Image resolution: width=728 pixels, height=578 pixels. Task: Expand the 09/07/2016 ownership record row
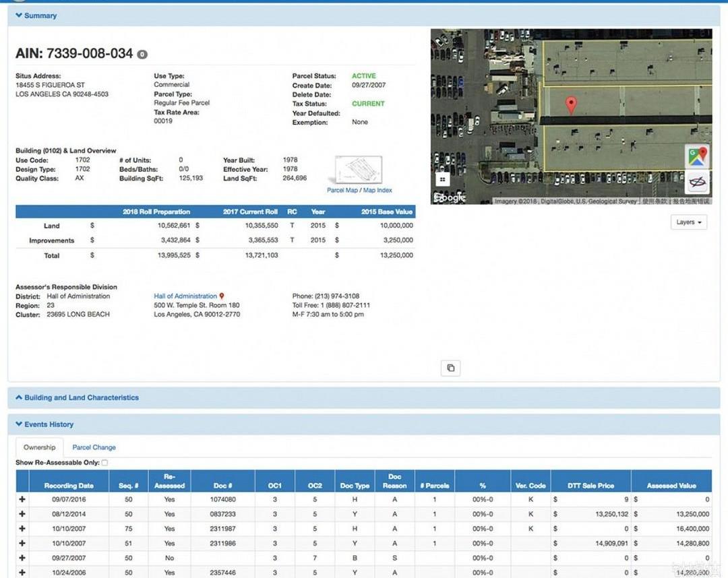[x=22, y=500]
